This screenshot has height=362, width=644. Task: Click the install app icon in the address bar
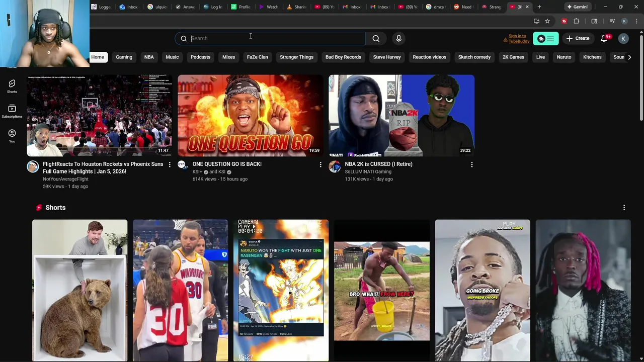coord(536,21)
